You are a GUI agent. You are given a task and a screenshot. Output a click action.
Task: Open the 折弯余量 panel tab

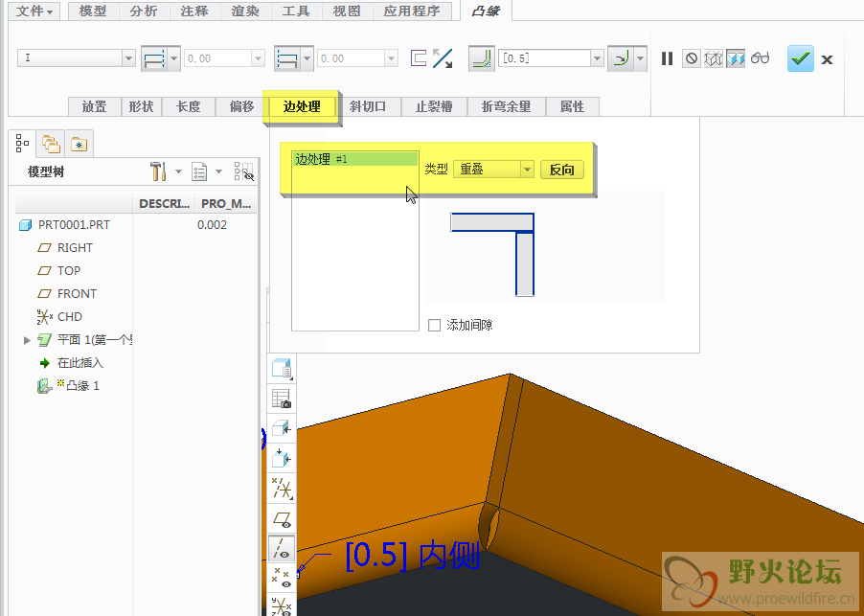[x=507, y=106]
